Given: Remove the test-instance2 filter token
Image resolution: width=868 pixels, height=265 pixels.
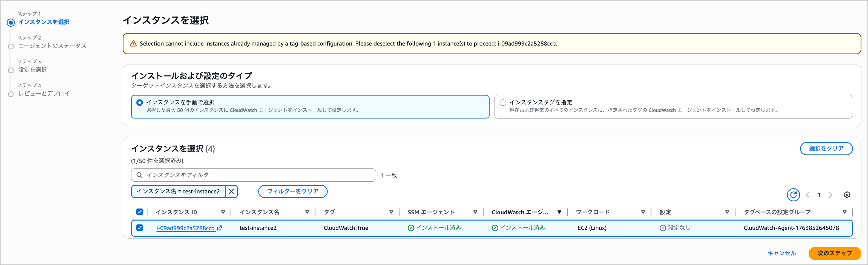Looking at the screenshot, I should tap(231, 191).
